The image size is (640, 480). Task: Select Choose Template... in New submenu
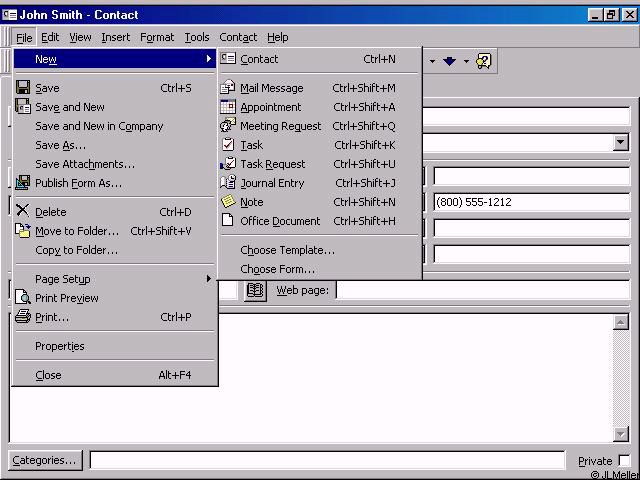point(320,250)
